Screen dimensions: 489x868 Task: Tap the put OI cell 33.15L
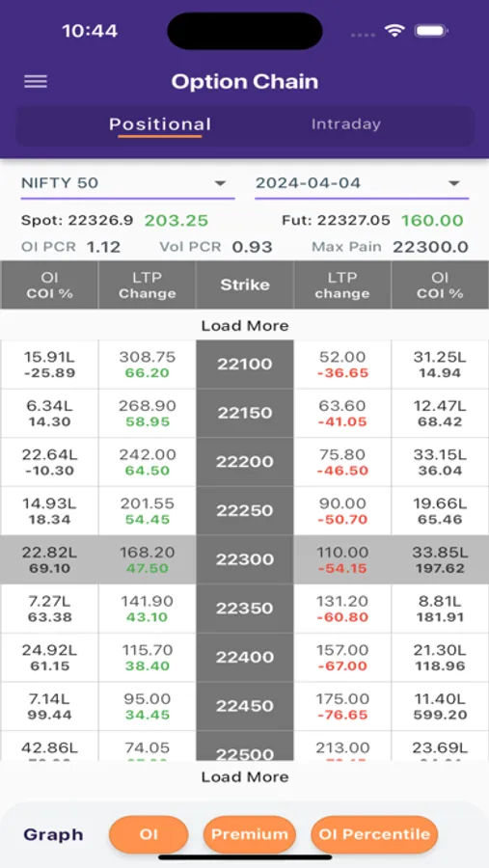click(x=440, y=462)
